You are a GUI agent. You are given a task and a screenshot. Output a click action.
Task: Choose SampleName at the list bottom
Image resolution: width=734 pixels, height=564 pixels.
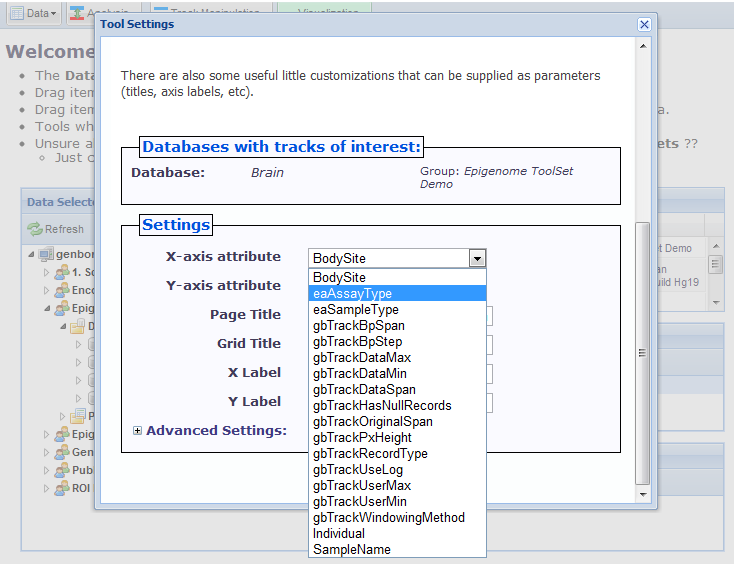tap(351, 550)
